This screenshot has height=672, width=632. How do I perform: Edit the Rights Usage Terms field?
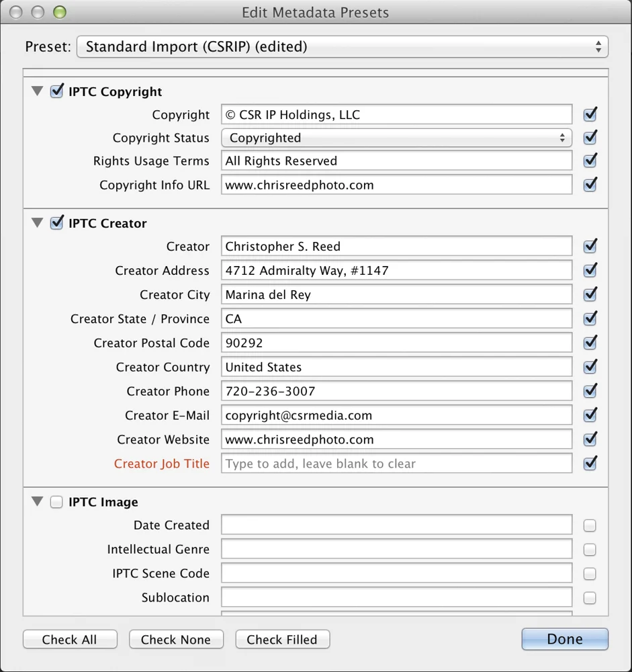396,161
